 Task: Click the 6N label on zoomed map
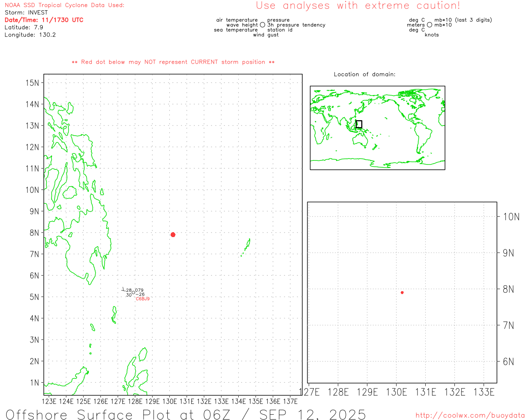(509, 362)
